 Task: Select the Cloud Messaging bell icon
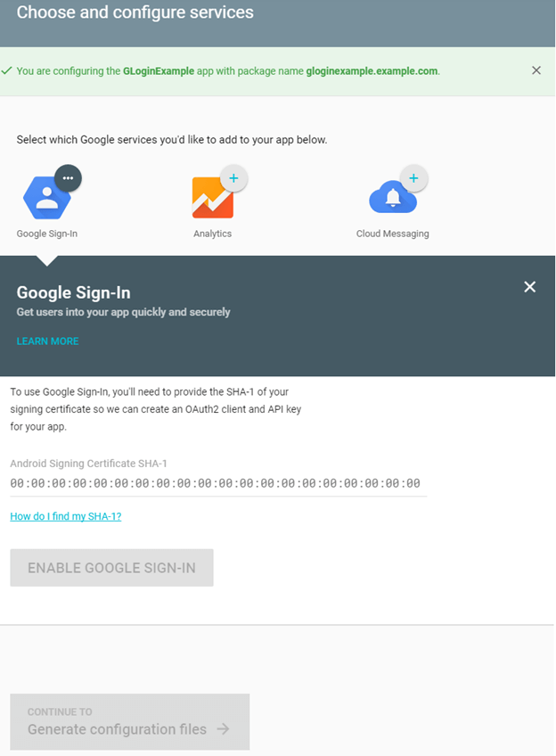point(391,198)
